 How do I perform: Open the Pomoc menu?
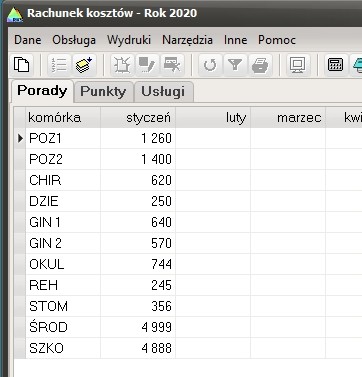277,40
